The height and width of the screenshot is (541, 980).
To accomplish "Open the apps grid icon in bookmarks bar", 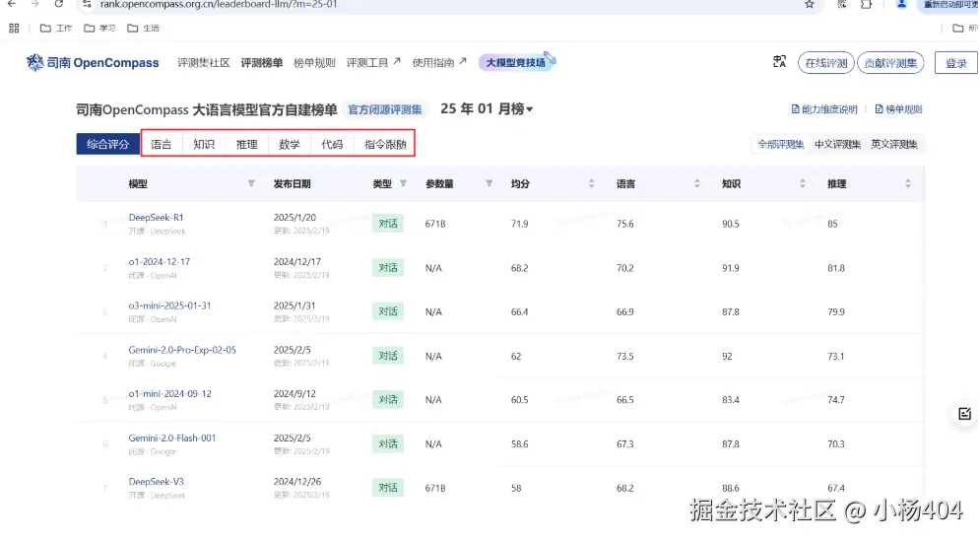I will coord(14,29).
